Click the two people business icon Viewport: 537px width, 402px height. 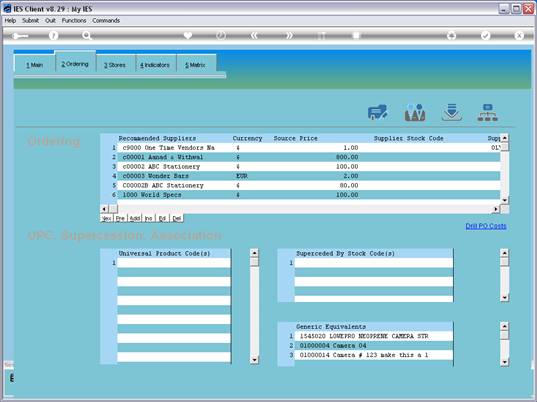point(415,113)
